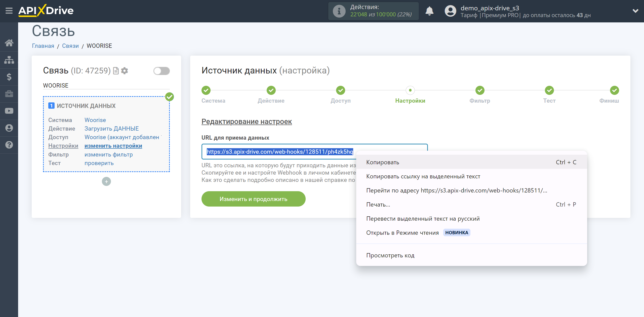Expand the account dropdown chevron

635,11
